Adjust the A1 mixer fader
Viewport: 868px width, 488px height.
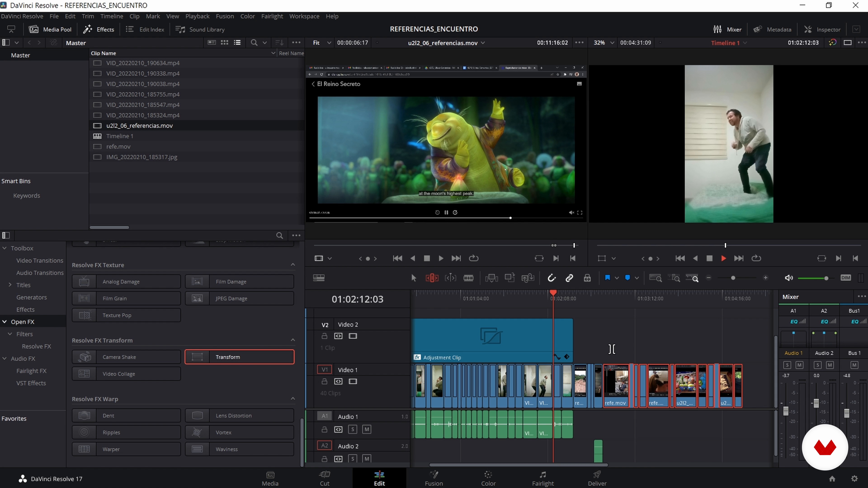786,411
